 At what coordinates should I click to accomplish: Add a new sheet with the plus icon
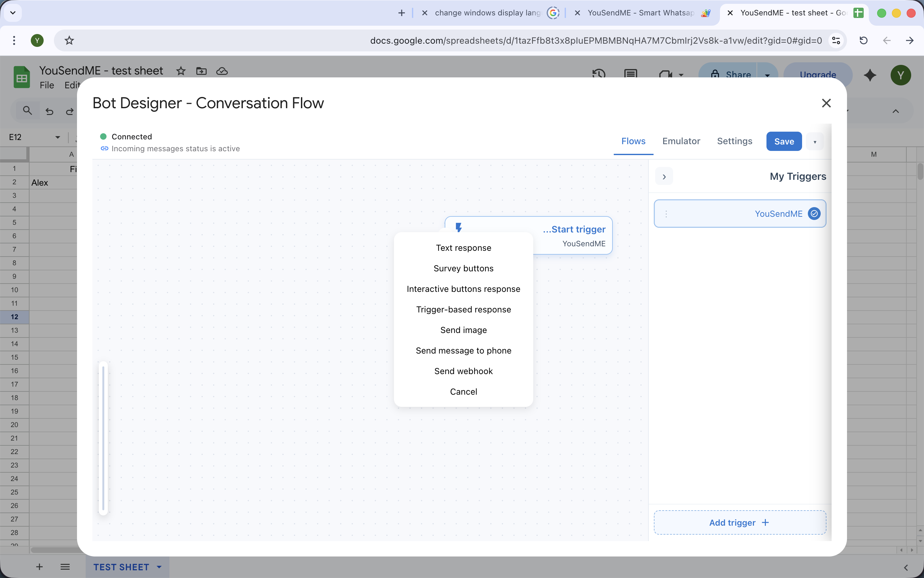pos(39,567)
